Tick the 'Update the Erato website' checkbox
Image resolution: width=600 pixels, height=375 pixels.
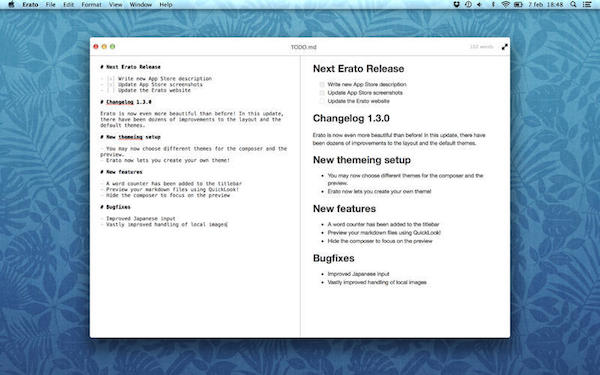322,101
